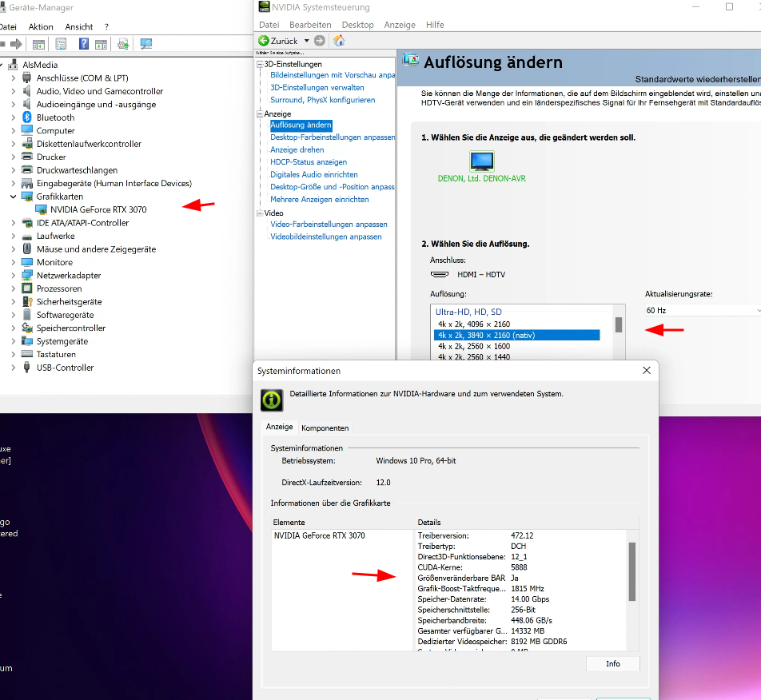Image resolution: width=761 pixels, height=700 pixels.
Task: Switch to the Anzeige tab in Systeminformationen
Action: coord(279,427)
